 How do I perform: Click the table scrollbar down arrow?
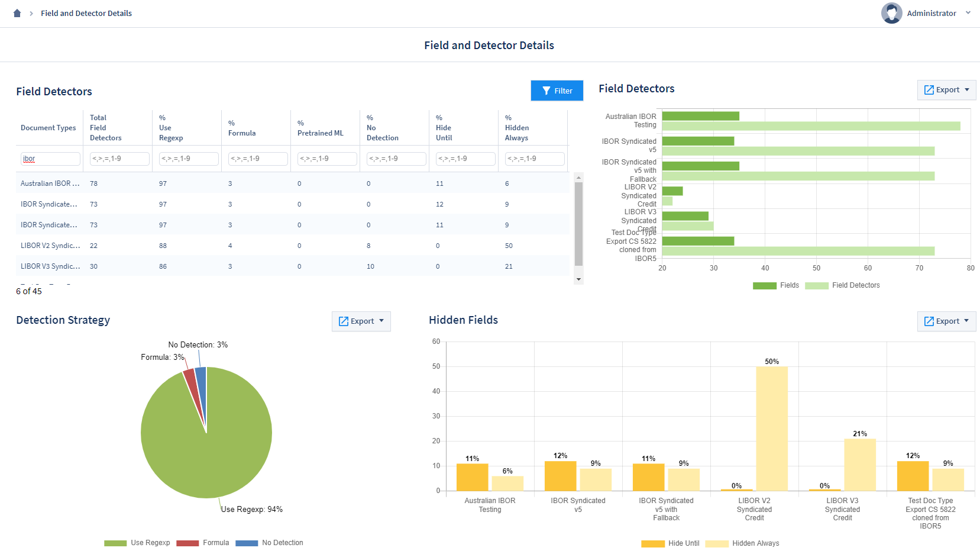coord(578,279)
